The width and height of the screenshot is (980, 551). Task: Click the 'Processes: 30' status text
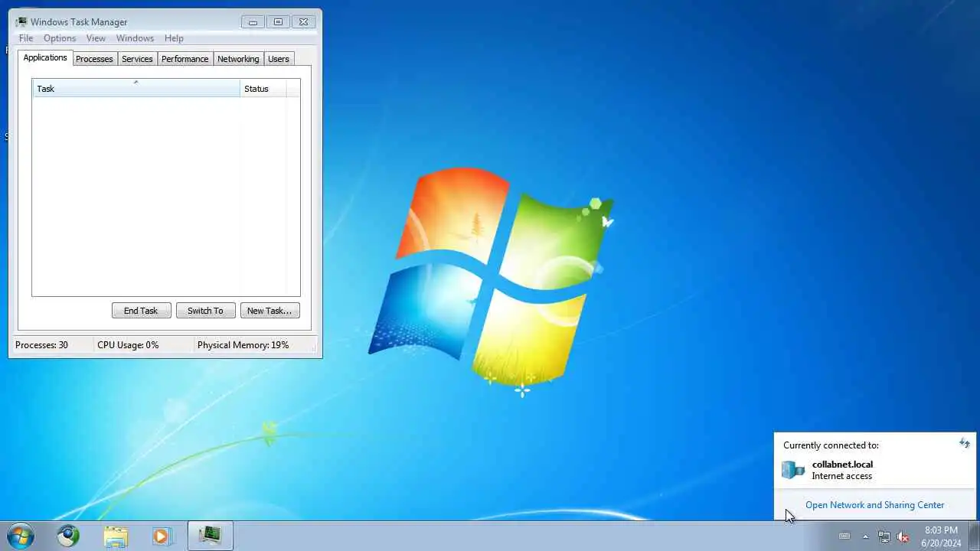41,345
